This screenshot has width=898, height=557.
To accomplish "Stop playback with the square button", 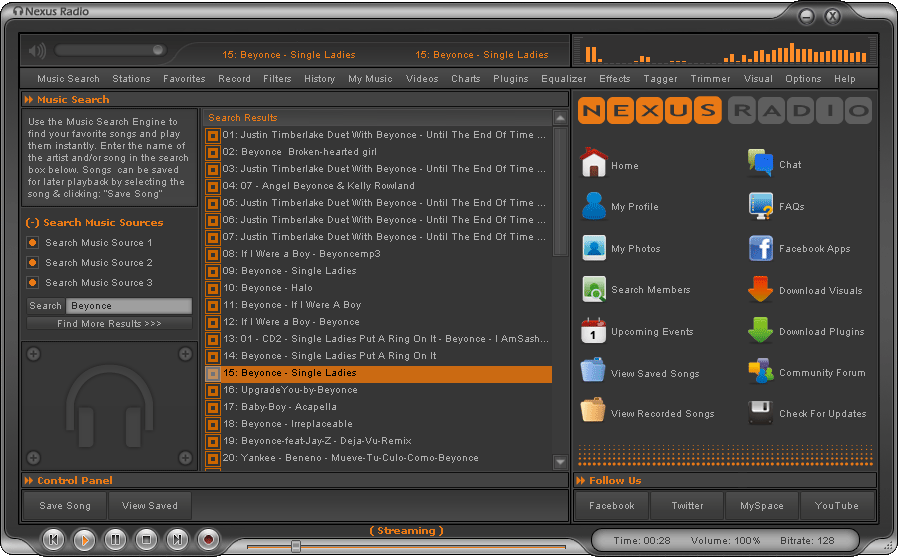I will (146, 539).
